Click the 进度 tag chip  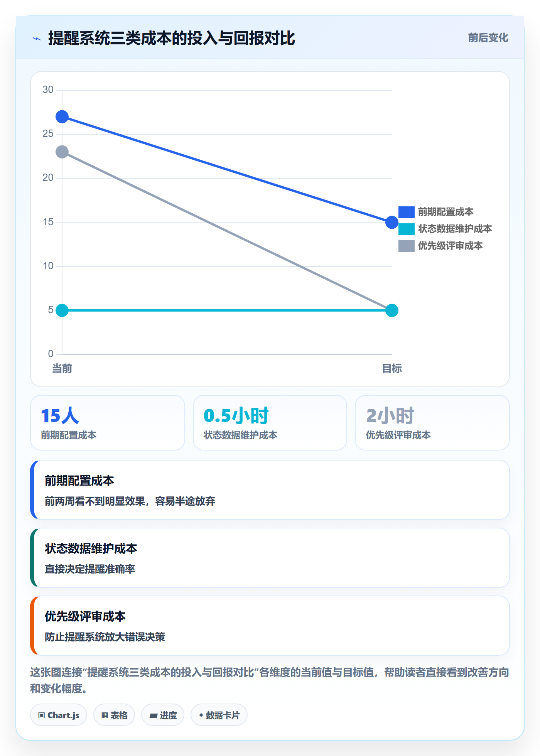[163, 715]
